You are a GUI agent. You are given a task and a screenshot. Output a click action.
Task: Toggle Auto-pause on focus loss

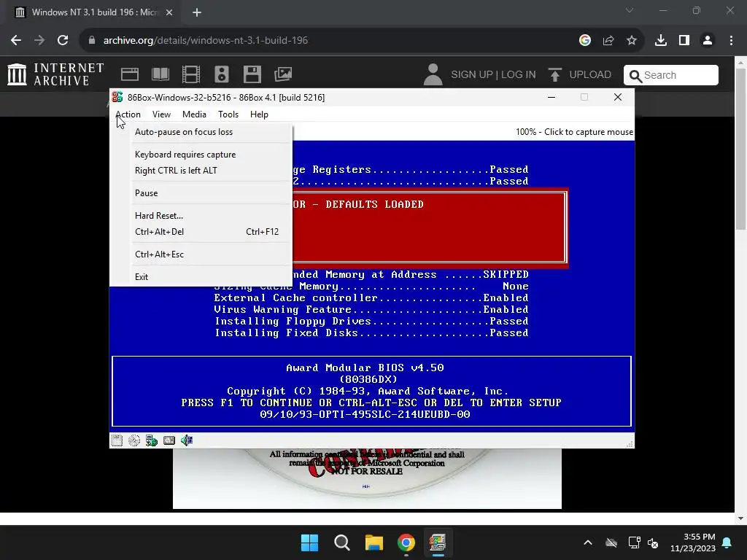click(211, 132)
